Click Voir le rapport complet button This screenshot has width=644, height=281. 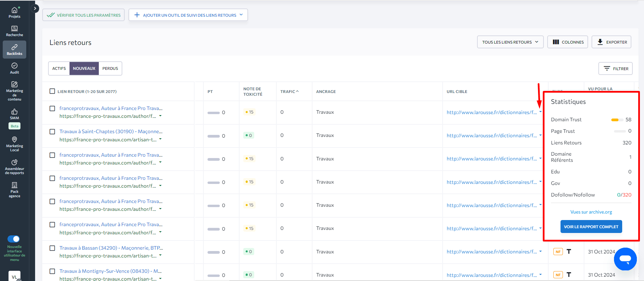click(x=591, y=227)
